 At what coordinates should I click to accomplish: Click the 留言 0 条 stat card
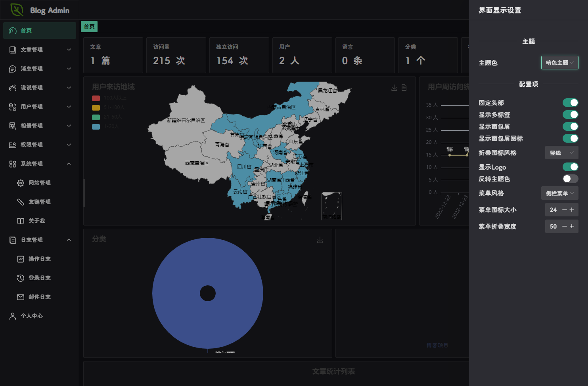(365, 55)
